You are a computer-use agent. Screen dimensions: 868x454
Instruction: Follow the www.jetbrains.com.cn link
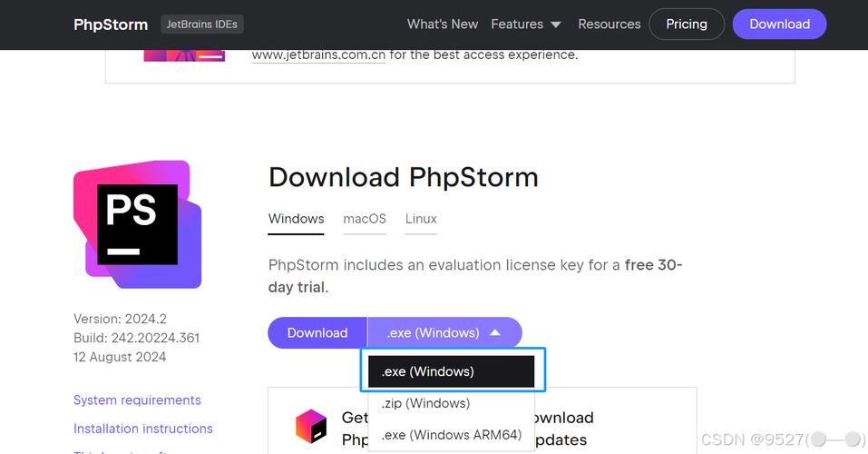(x=319, y=54)
